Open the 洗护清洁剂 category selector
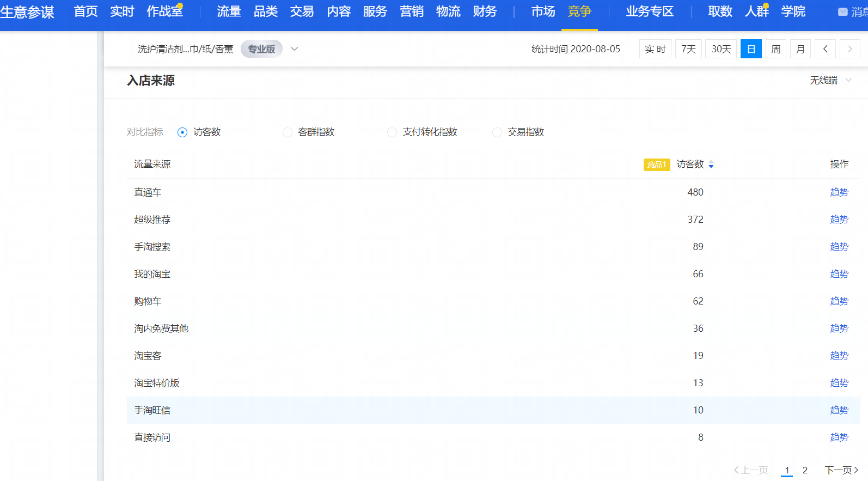Screen dimensions: 868x481 tap(185, 49)
